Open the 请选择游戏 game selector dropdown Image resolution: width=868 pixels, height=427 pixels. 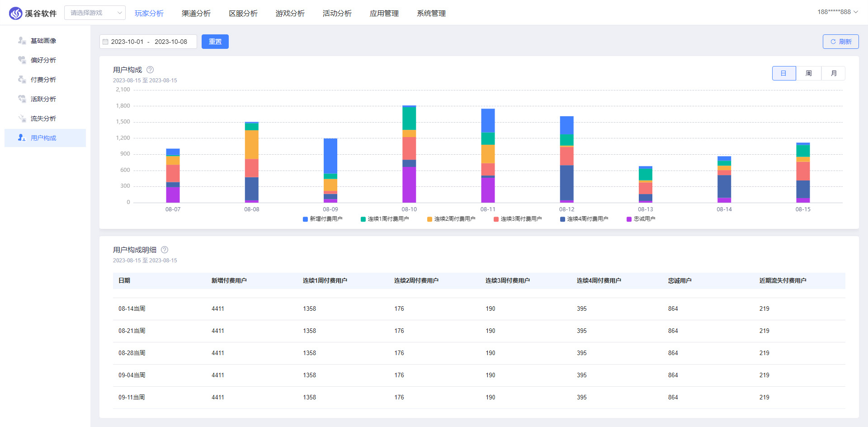[x=95, y=13]
